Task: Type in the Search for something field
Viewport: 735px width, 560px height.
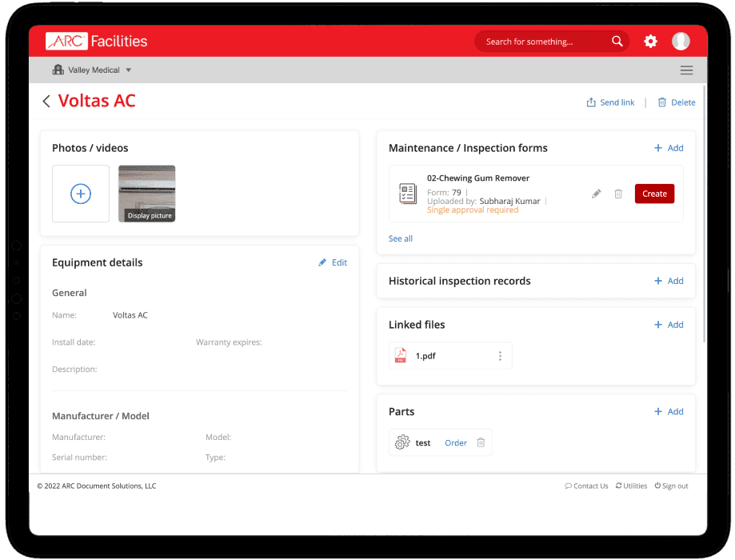Action: [544, 42]
